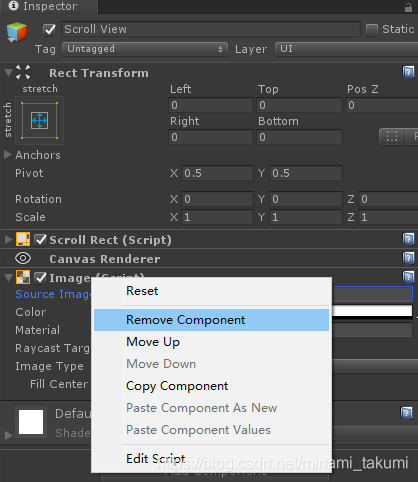Click the GameObject cube icon
The height and width of the screenshot is (482, 418).
17,32
